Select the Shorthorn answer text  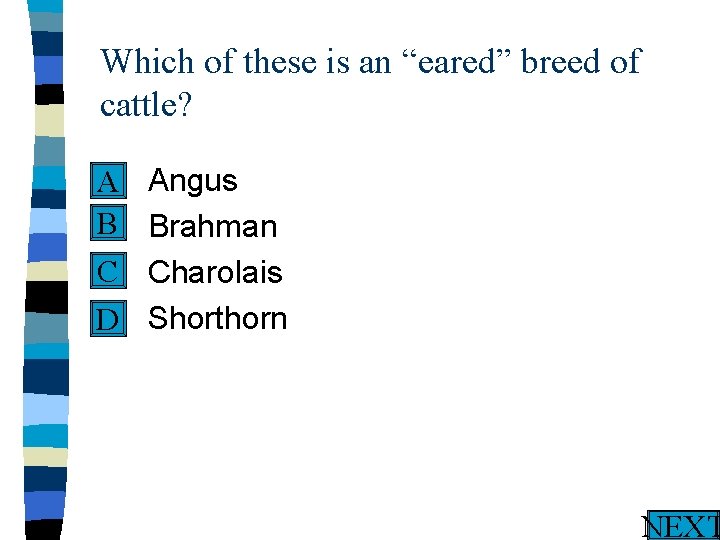point(218,318)
